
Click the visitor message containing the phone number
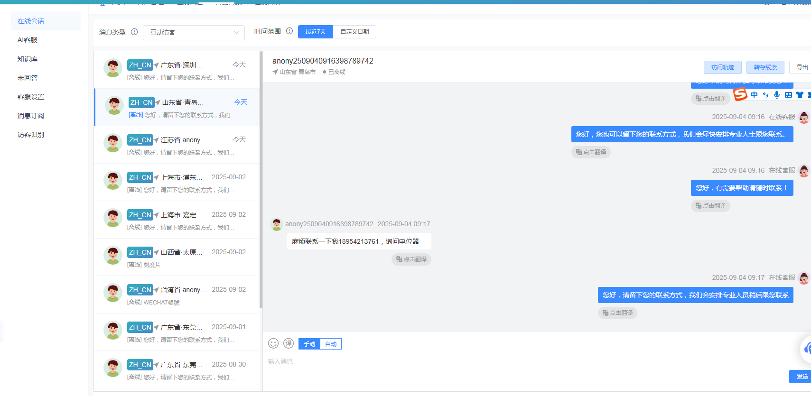[359, 241]
